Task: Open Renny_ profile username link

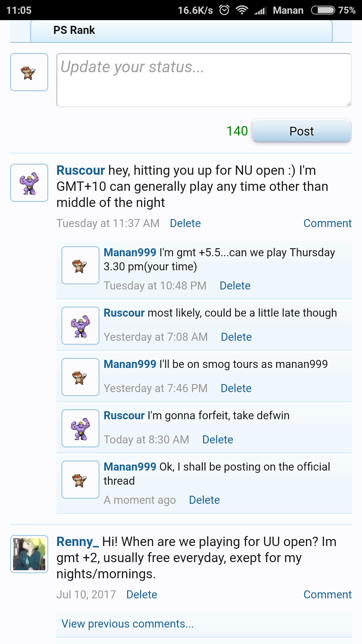Action: (x=77, y=542)
